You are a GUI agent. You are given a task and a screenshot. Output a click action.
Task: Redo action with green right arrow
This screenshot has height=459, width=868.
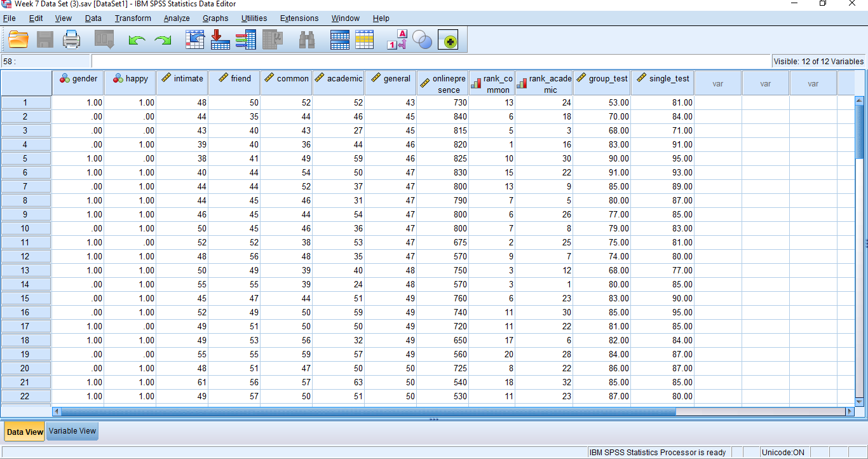point(163,41)
